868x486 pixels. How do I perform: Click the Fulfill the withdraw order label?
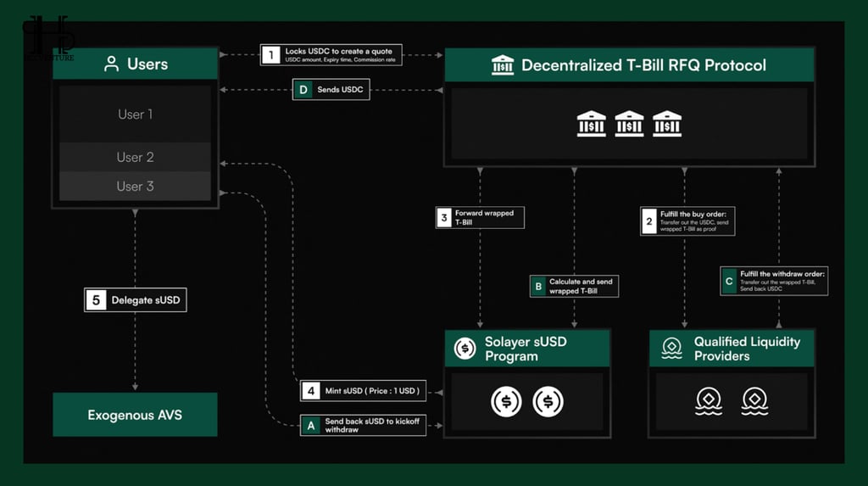pyautogui.click(x=782, y=274)
